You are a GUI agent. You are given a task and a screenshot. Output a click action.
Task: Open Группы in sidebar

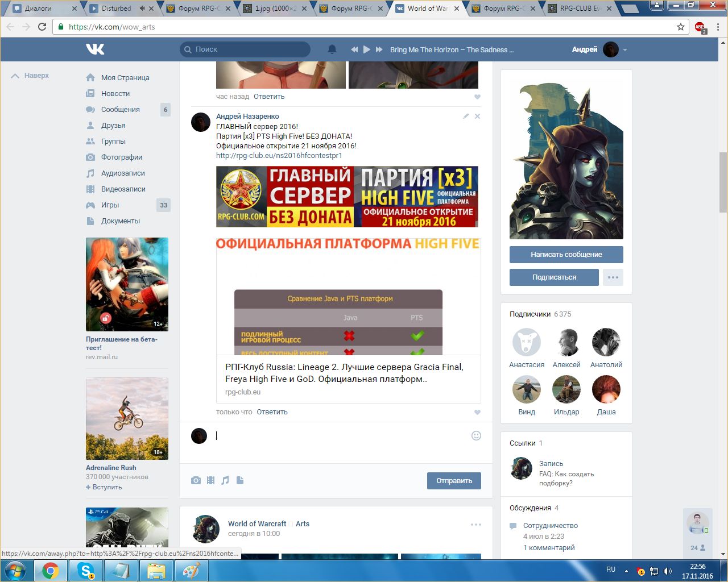pos(113,142)
